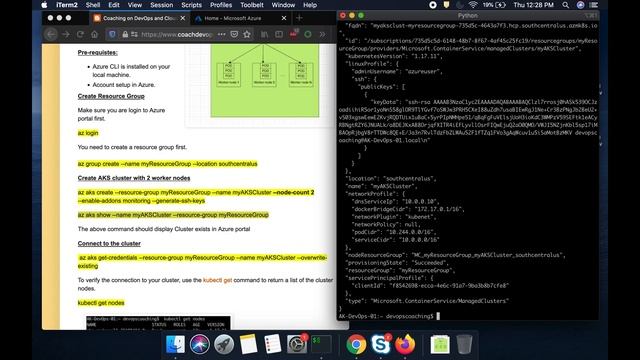Click the yellow shield menu bar icon
640x360 pixels.
(446, 5)
